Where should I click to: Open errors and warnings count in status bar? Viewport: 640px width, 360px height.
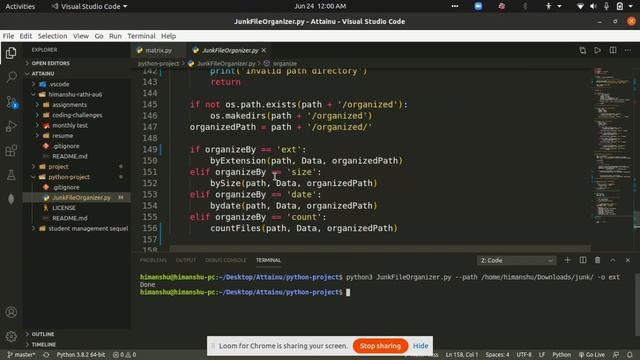point(124,355)
